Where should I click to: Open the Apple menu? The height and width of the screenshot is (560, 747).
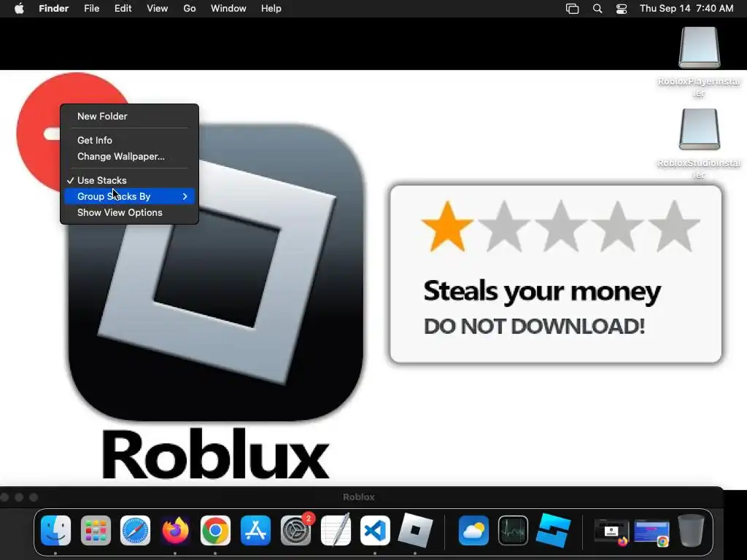[19, 9]
